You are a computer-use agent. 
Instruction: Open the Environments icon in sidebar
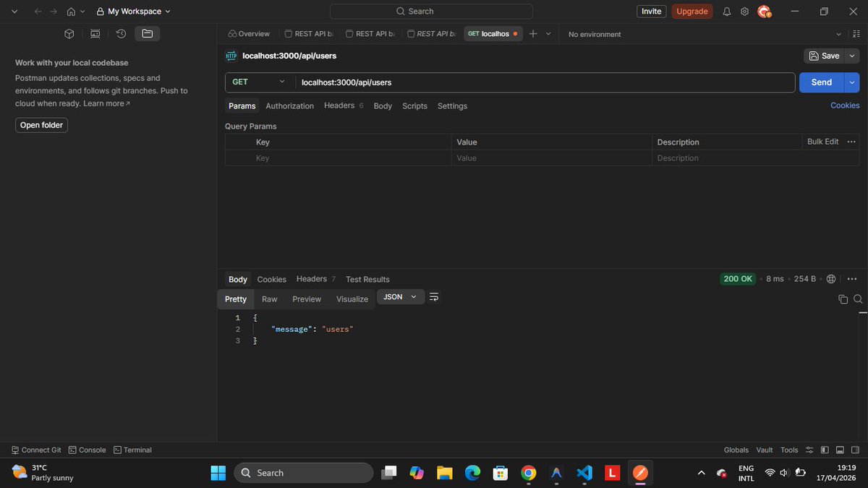tap(95, 34)
